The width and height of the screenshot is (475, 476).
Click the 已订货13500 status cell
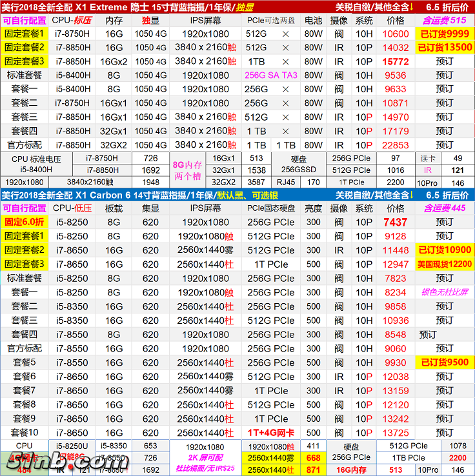444,48
